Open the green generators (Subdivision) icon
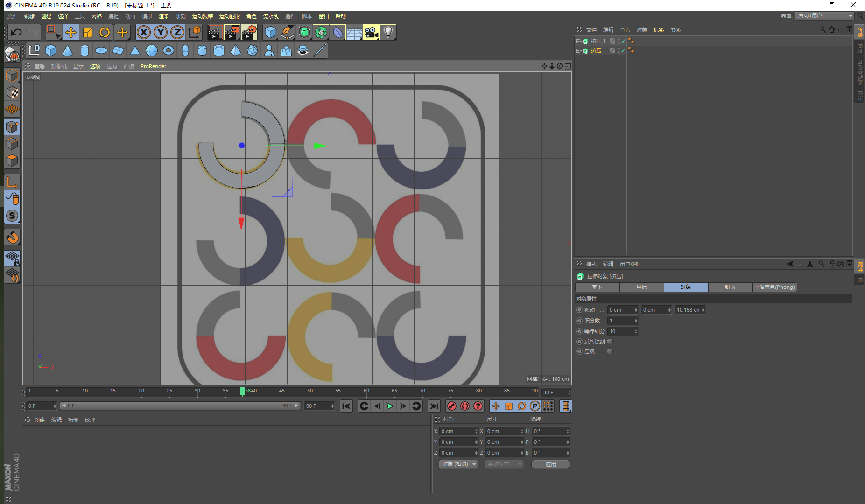Image resolution: width=865 pixels, height=504 pixels. point(304,32)
